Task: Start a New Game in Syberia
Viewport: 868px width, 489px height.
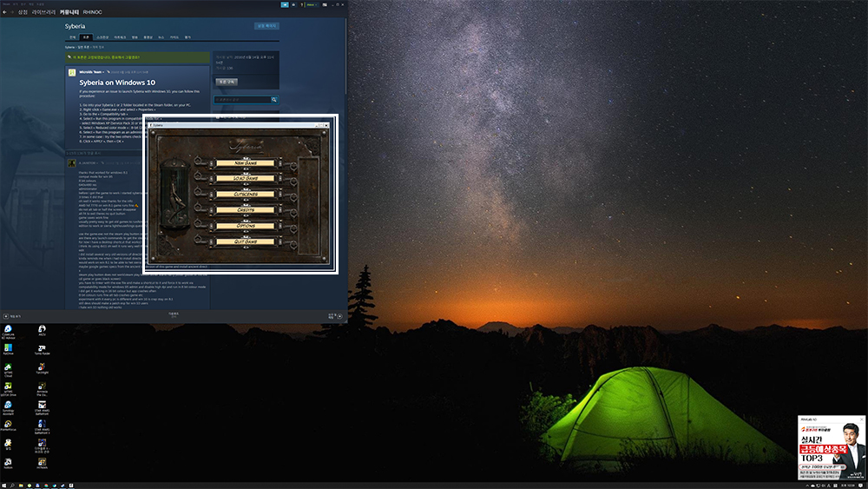Action: point(246,162)
